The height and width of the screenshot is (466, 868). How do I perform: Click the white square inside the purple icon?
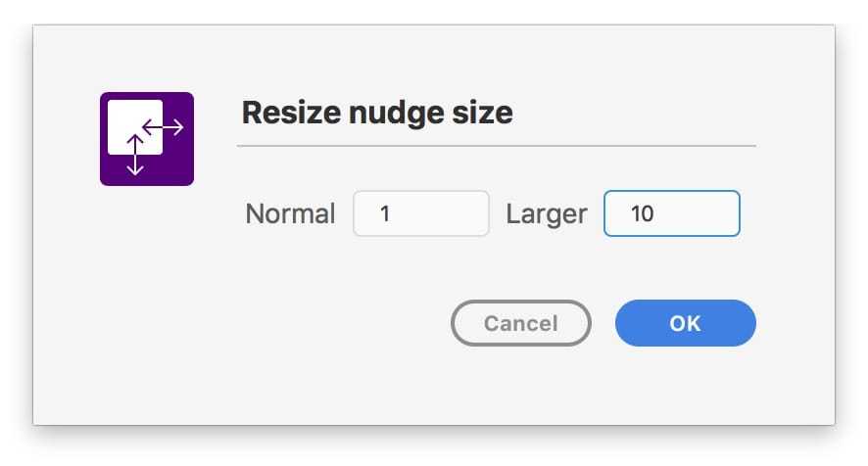click(128, 121)
